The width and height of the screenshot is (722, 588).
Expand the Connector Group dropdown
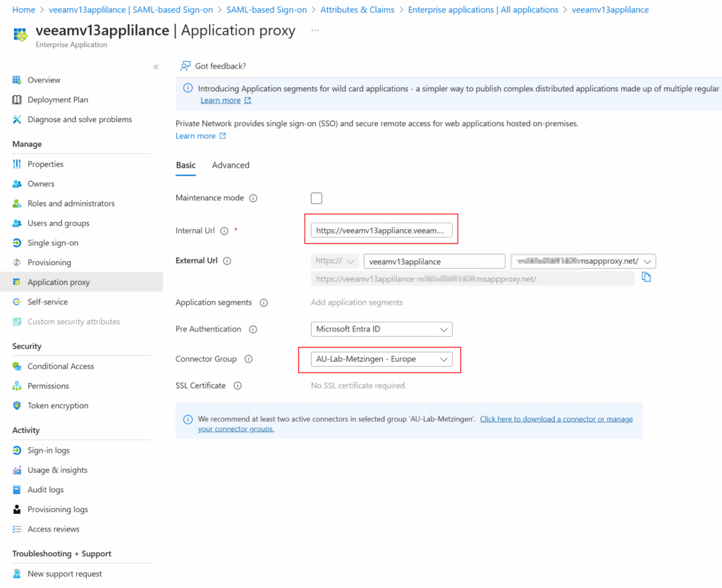[x=381, y=359]
